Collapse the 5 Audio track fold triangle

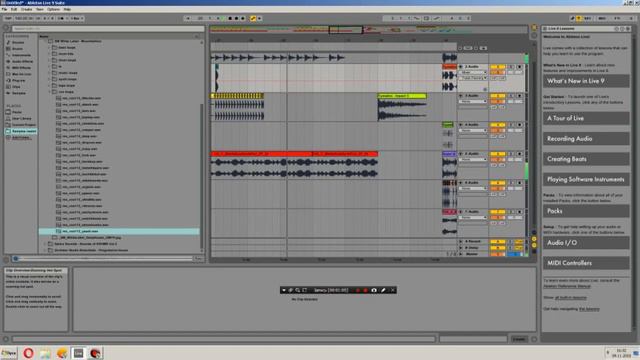[461, 154]
